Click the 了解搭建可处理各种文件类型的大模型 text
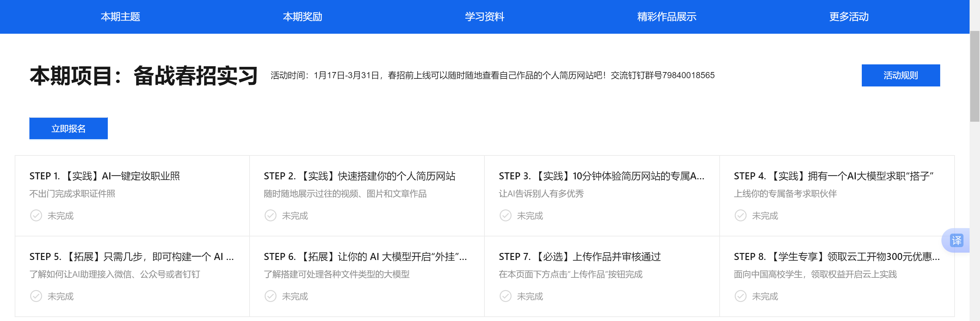The height and width of the screenshot is (321, 980). 337,274
